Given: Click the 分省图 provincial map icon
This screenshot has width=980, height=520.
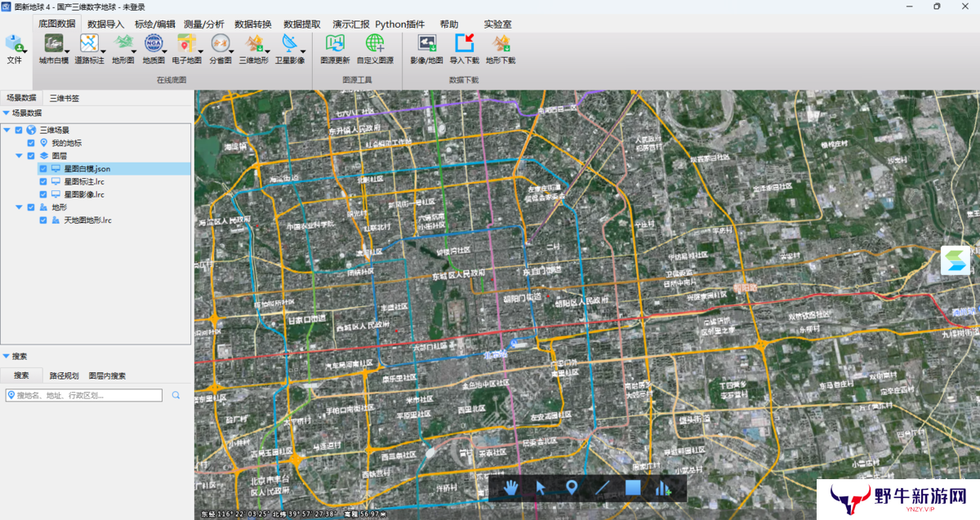Looking at the screenshot, I should point(220,43).
